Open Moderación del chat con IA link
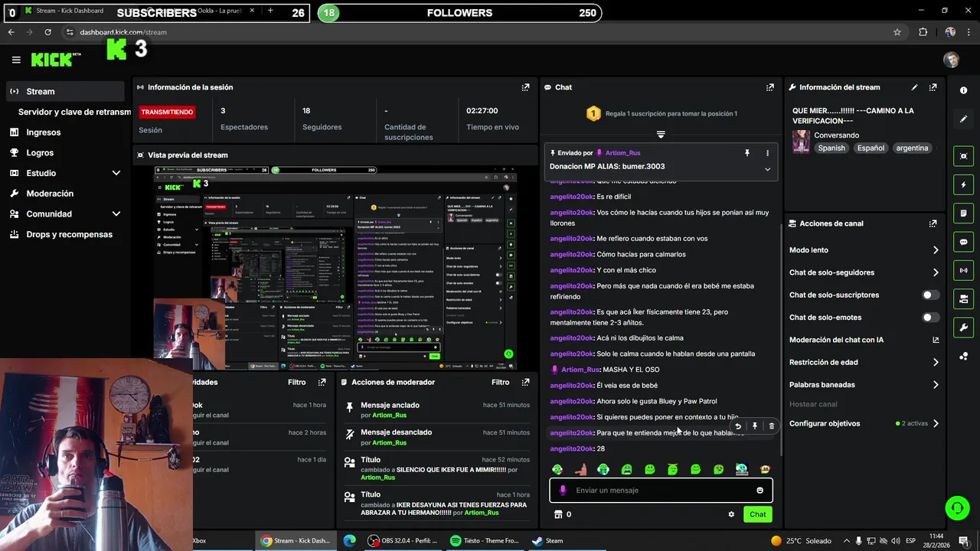Screen dimensions: 980x551 click(864, 340)
